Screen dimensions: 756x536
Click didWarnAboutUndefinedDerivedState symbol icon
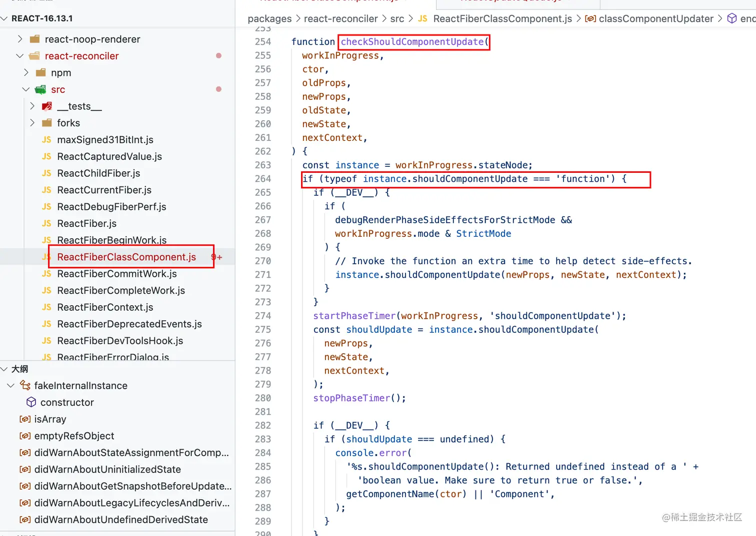coord(25,520)
